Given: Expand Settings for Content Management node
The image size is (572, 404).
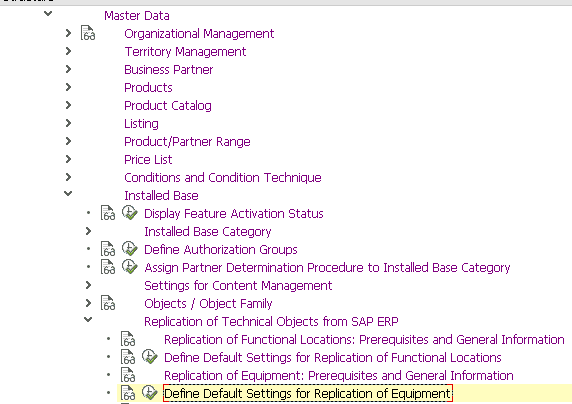Looking at the screenshot, I should [x=88, y=285].
